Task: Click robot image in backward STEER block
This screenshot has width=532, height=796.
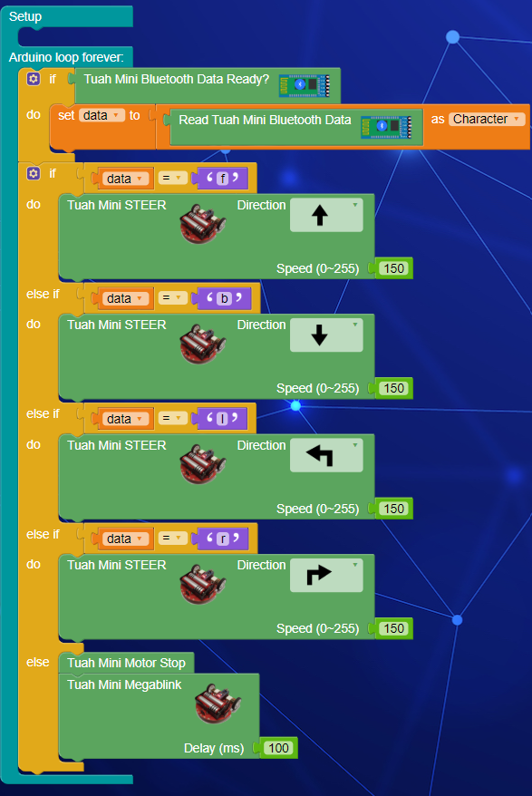Action: pos(202,344)
